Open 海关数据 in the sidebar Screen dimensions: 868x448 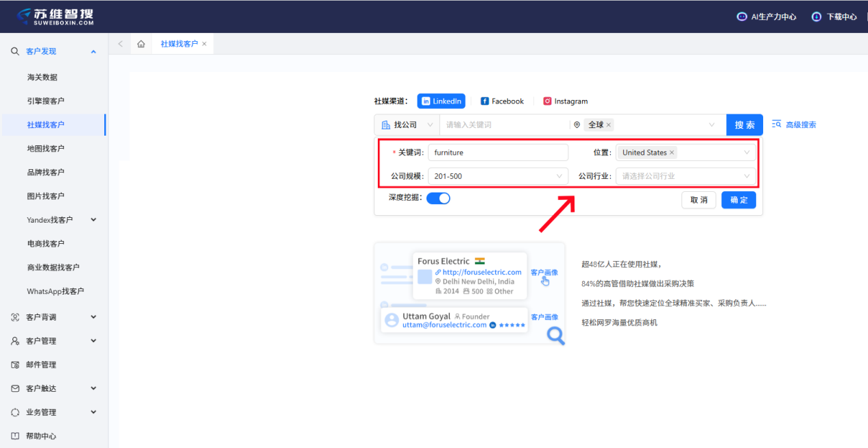(43, 77)
